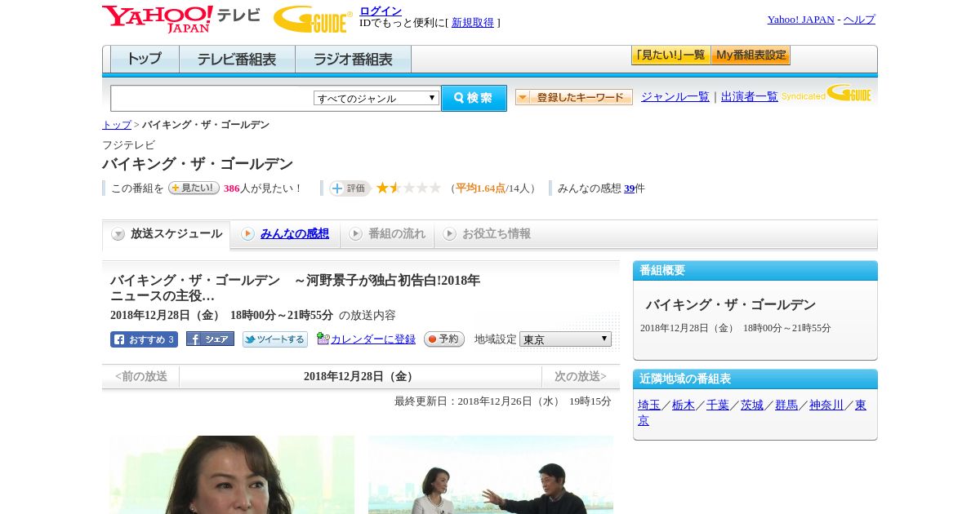This screenshot has width=980, height=514.
Task: Click the red 予約 recording button
Action: pos(444,339)
